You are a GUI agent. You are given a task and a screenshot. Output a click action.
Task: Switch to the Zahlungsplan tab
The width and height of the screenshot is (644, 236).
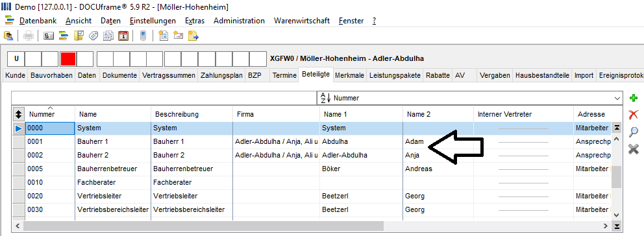click(x=221, y=75)
